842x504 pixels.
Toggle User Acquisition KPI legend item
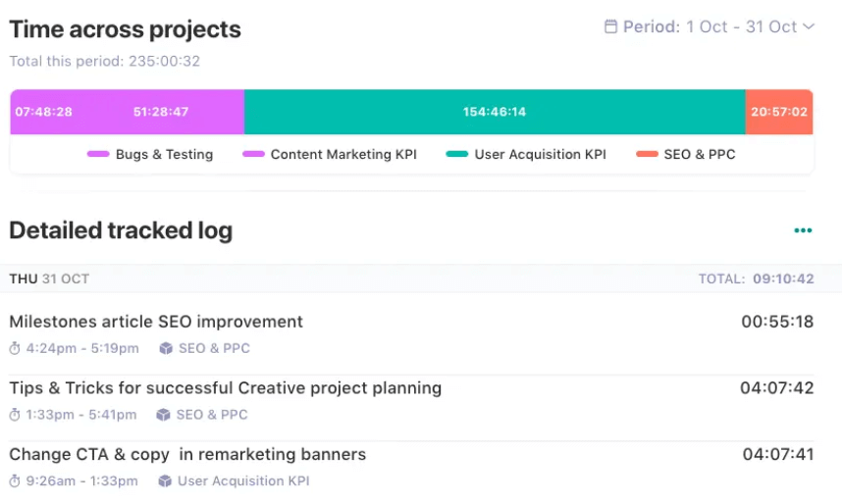click(526, 154)
